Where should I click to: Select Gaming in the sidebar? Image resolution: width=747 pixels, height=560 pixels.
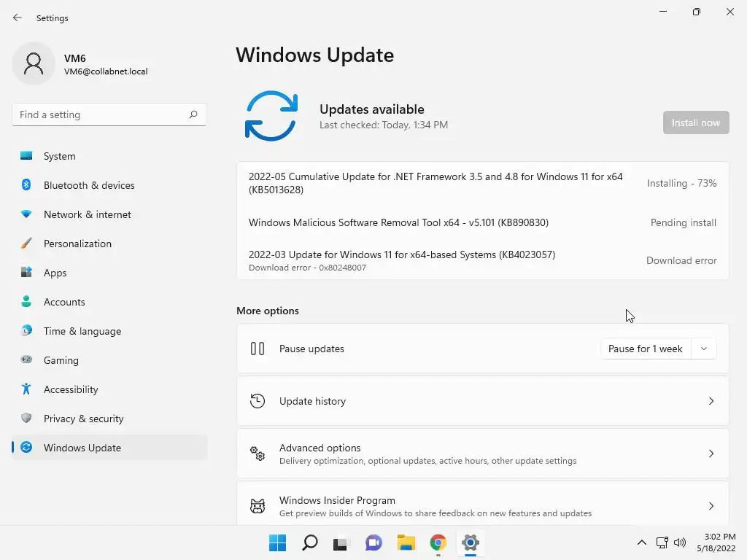pyautogui.click(x=109, y=360)
